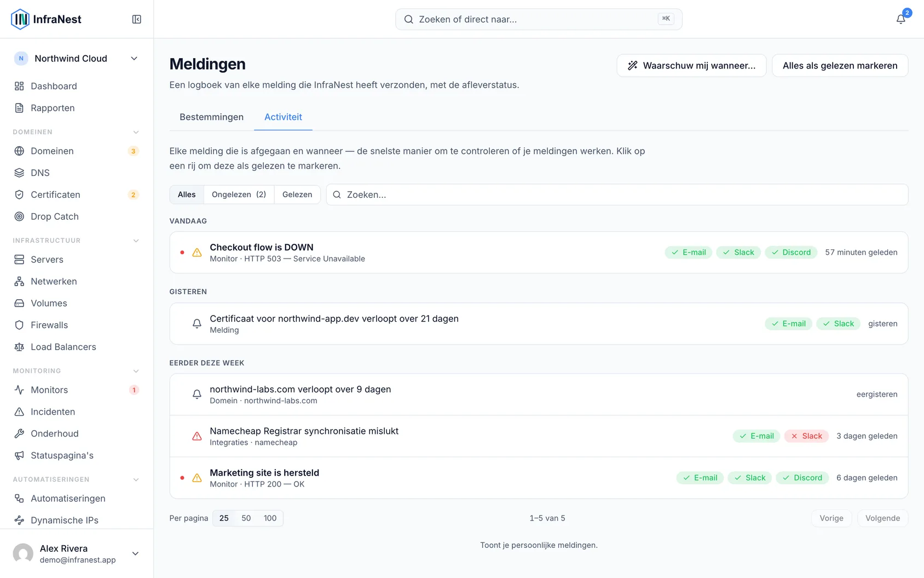This screenshot has width=924, height=578.
Task: Click the Waarschuw mij wanneer... button
Action: (x=691, y=66)
